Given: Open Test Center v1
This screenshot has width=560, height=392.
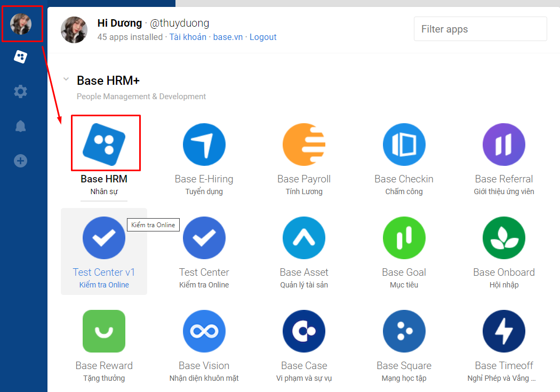Looking at the screenshot, I should (x=103, y=237).
